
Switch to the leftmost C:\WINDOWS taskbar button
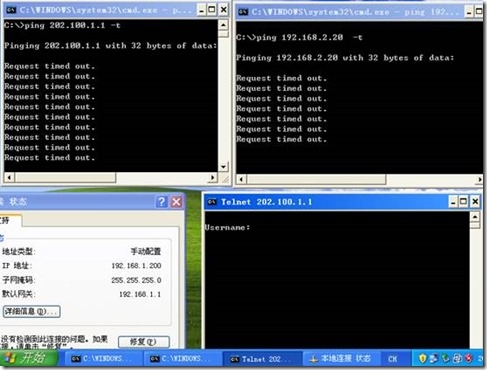point(102,359)
